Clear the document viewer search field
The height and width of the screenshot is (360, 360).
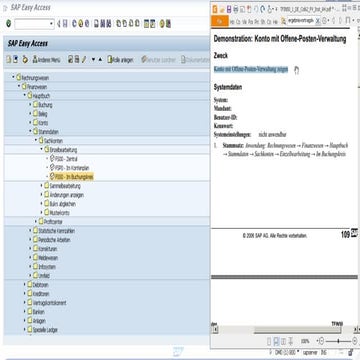point(317,21)
